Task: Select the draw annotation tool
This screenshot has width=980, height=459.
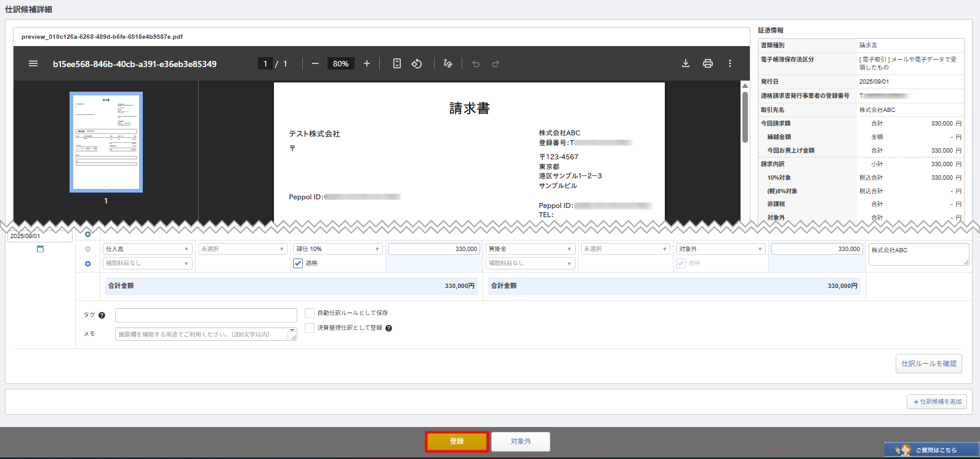Action: click(x=448, y=63)
